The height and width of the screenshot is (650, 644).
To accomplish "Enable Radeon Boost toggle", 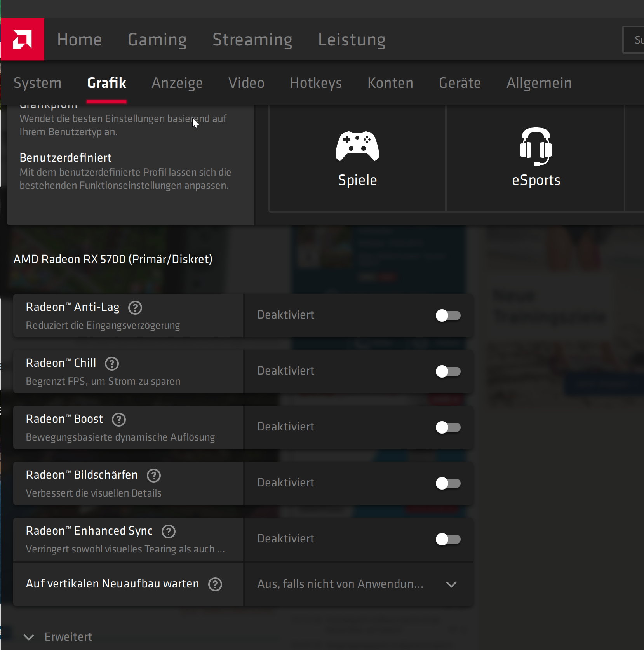I will [448, 427].
